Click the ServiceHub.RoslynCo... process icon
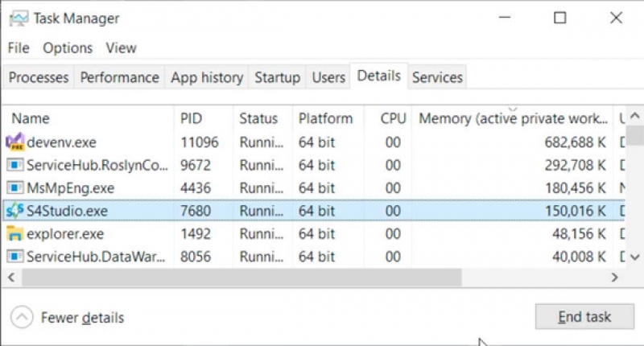This screenshot has width=644, height=346. 15,165
